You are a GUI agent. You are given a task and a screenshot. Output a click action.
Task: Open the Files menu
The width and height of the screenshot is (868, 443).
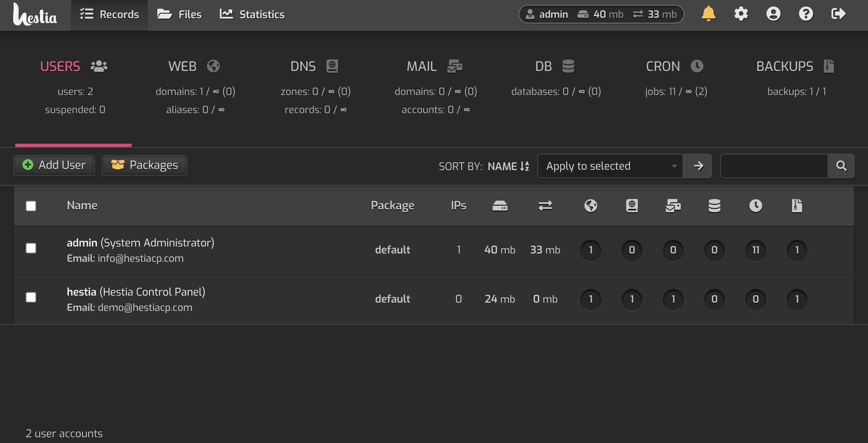(179, 15)
